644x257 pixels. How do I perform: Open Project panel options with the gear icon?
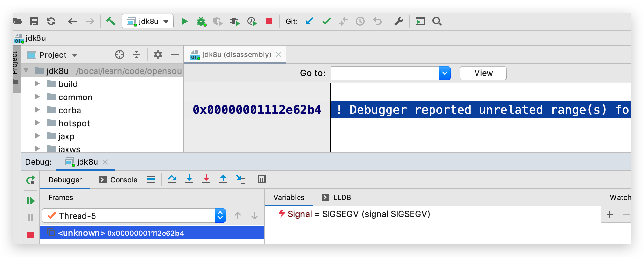coord(158,54)
